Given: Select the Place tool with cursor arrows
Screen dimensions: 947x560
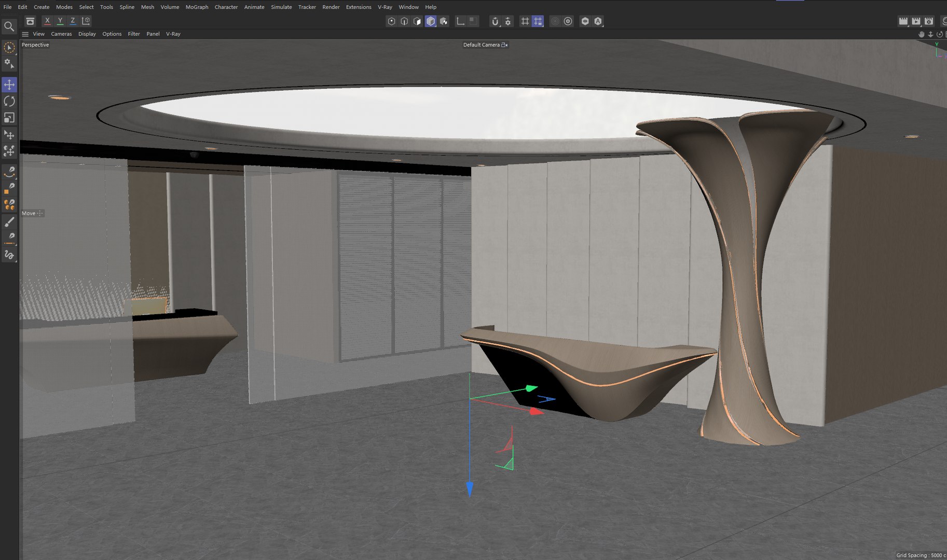Looking at the screenshot, I should pos(9,135).
